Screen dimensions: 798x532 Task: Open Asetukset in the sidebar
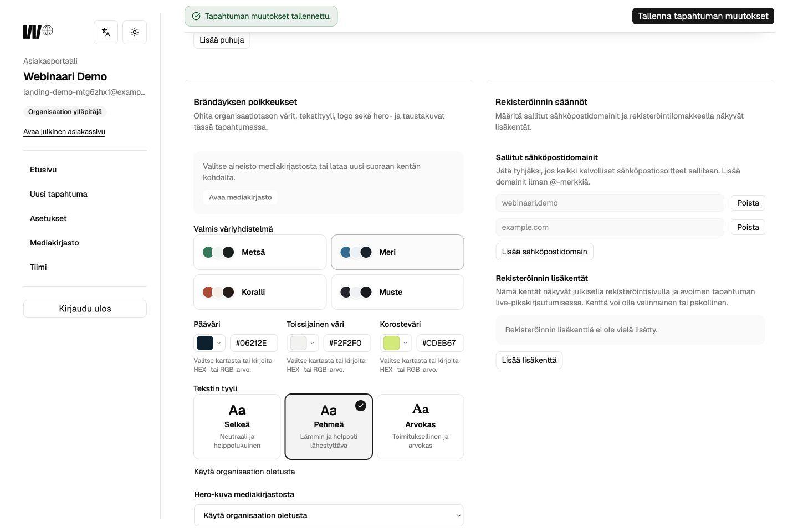click(x=48, y=218)
